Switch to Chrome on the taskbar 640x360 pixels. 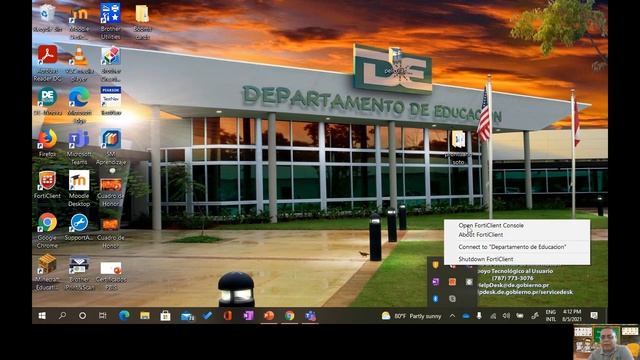pyautogui.click(x=290, y=316)
